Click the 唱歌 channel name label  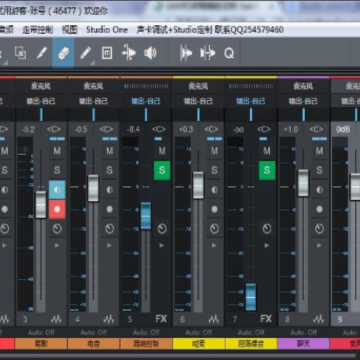(x=41, y=344)
